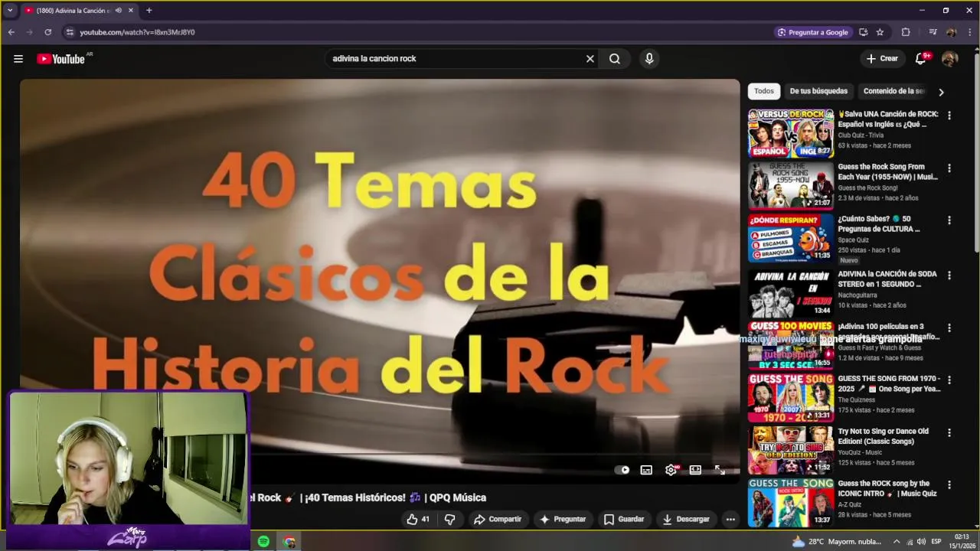Toggle subtitles in the player

tap(646, 470)
